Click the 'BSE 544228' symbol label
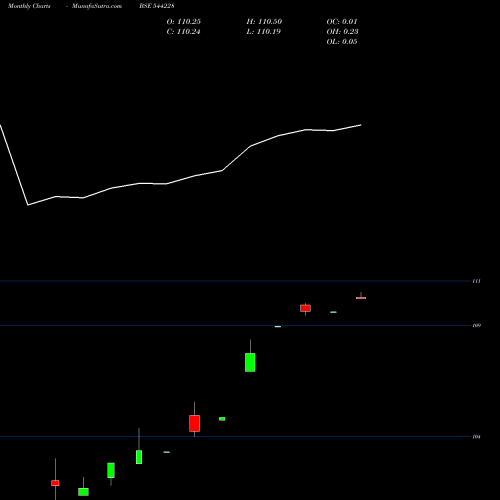Screen dimensions: 500x500 coord(157,6)
